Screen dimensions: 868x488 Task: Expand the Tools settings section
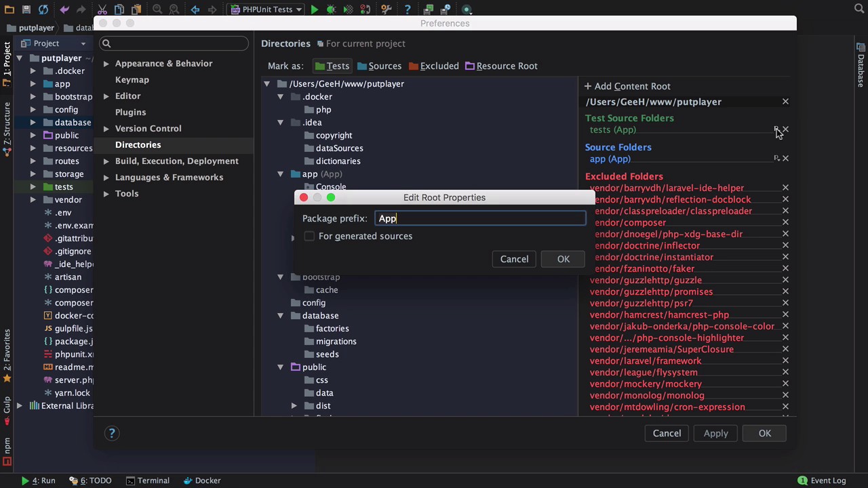[x=106, y=194]
